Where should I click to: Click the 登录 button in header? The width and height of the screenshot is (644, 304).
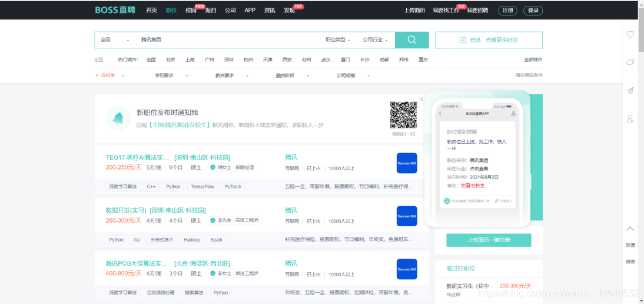pos(533,11)
